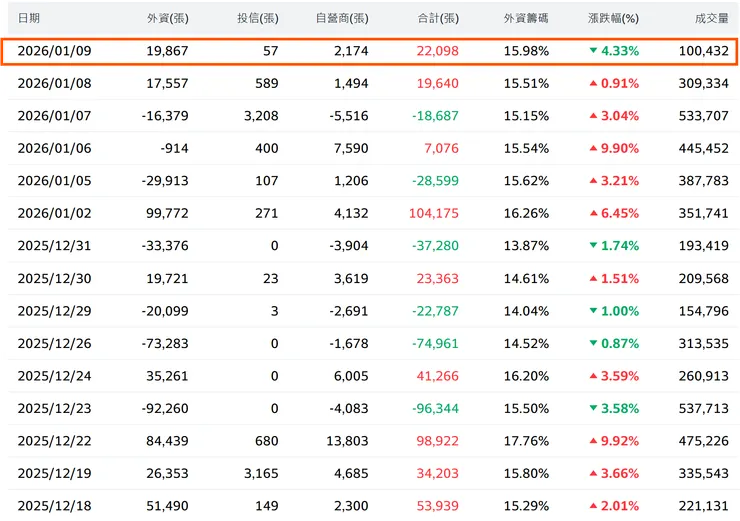Click the 2026/01/02 total value 104,175
Viewport: 740px width, 521px height.
tap(434, 213)
